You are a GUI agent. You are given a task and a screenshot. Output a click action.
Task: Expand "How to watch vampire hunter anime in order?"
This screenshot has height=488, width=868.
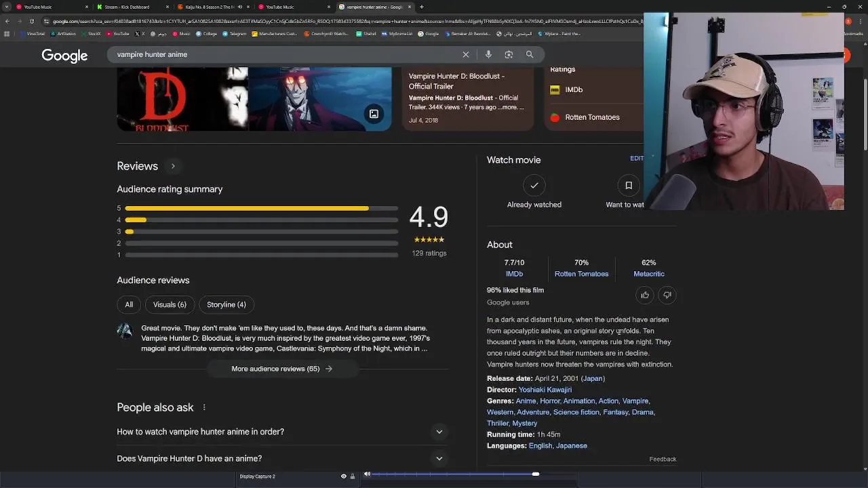(x=282, y=432)
